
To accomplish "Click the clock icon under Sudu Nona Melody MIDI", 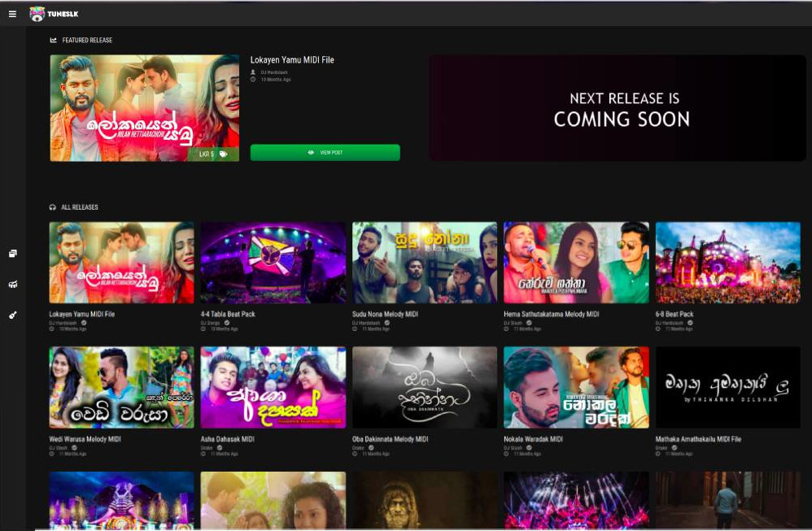I will coord(355,329).
